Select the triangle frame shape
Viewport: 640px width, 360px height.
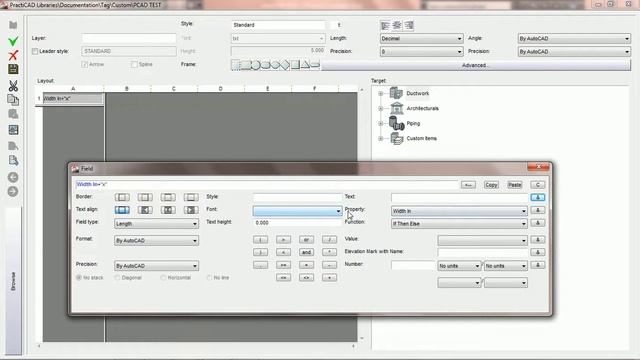point(305,64)
